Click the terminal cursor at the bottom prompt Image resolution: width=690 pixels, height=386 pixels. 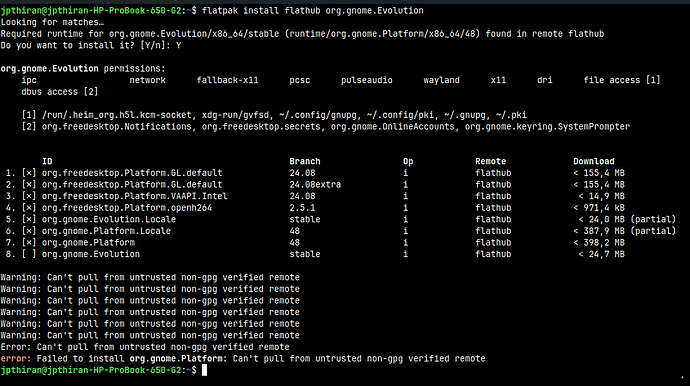point(204,370)
